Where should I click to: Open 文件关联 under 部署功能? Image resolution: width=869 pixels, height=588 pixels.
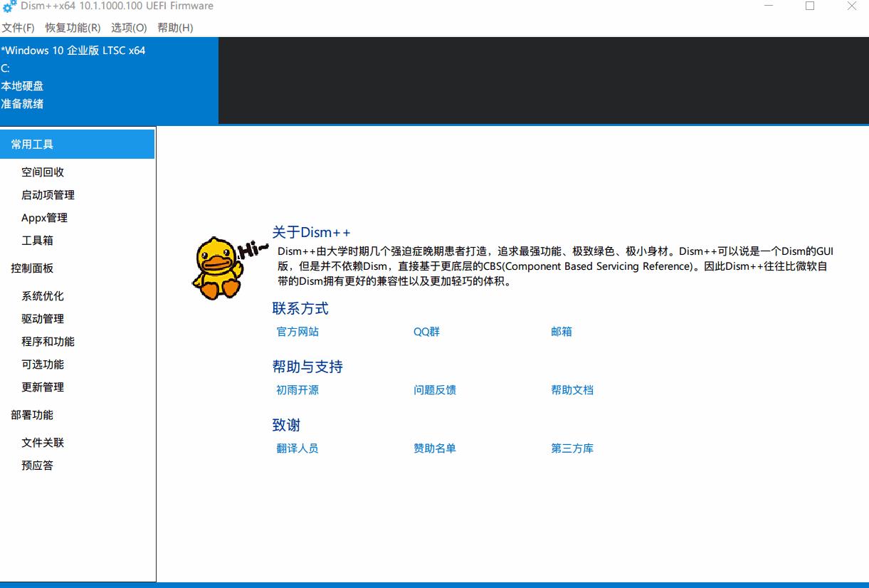pyautogui.click(x=43, y=442)
